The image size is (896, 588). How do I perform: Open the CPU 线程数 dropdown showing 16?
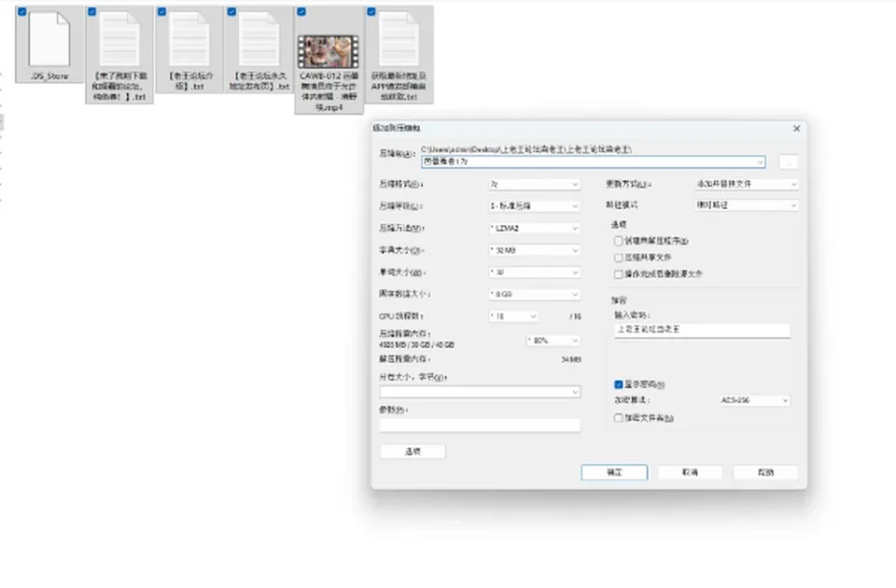513,316
